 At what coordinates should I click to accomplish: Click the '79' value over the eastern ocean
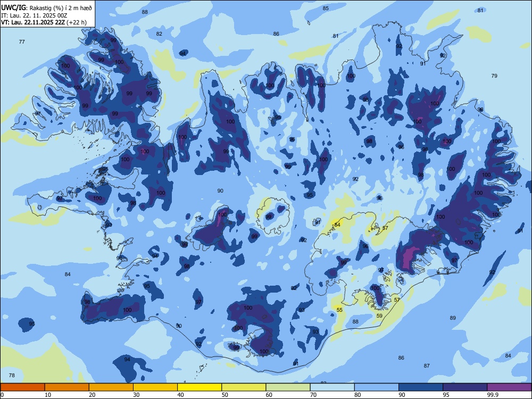494,76
